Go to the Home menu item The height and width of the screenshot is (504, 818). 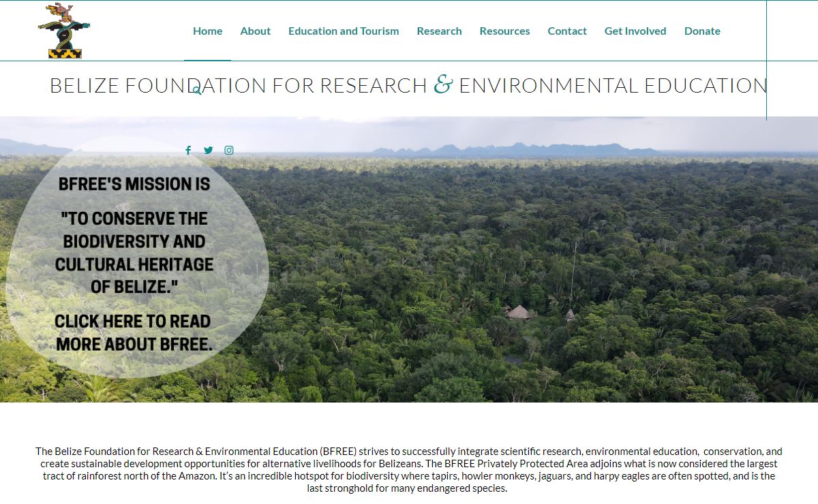208,31
